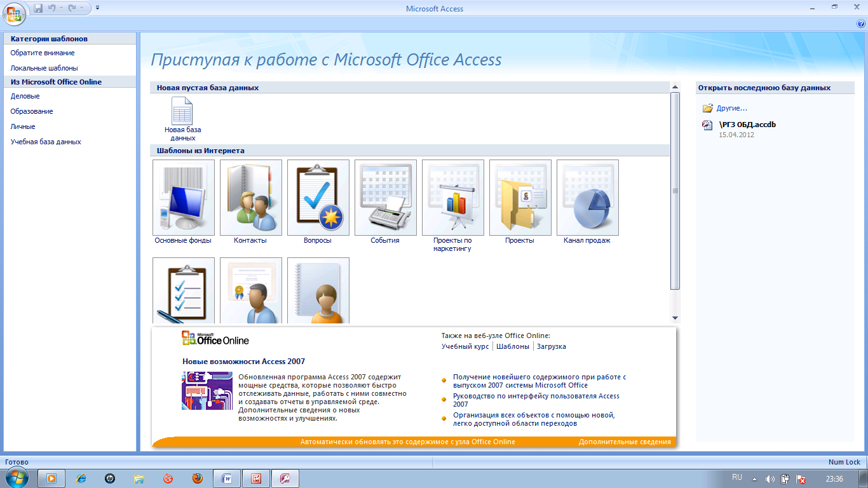Select Личные template category
Screen dimensions: 868x488
pyautogui.click(x=23, y=126)
